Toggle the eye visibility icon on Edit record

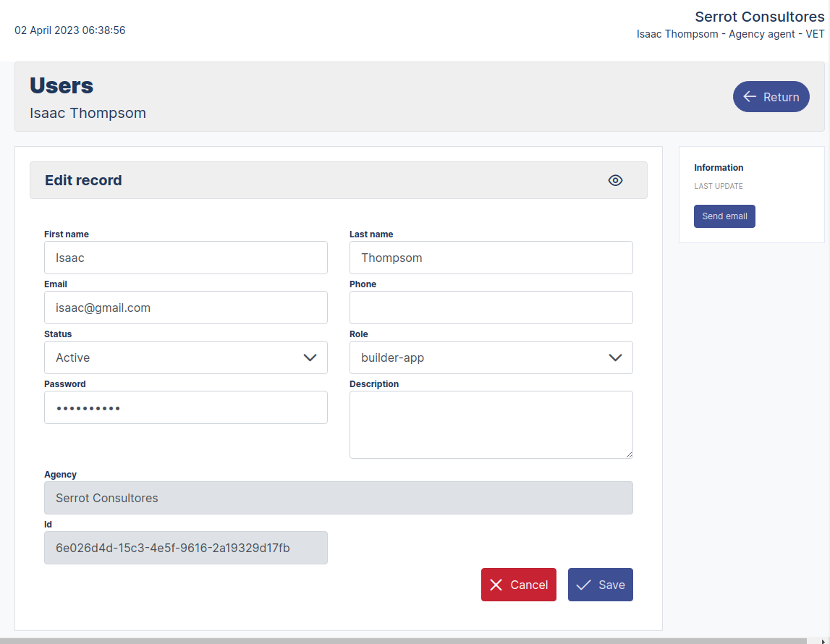point(615,180)
